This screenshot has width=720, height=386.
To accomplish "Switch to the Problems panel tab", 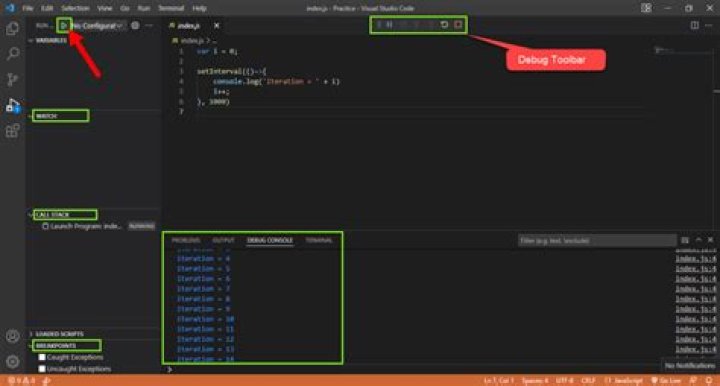I will tap(186, 241).
